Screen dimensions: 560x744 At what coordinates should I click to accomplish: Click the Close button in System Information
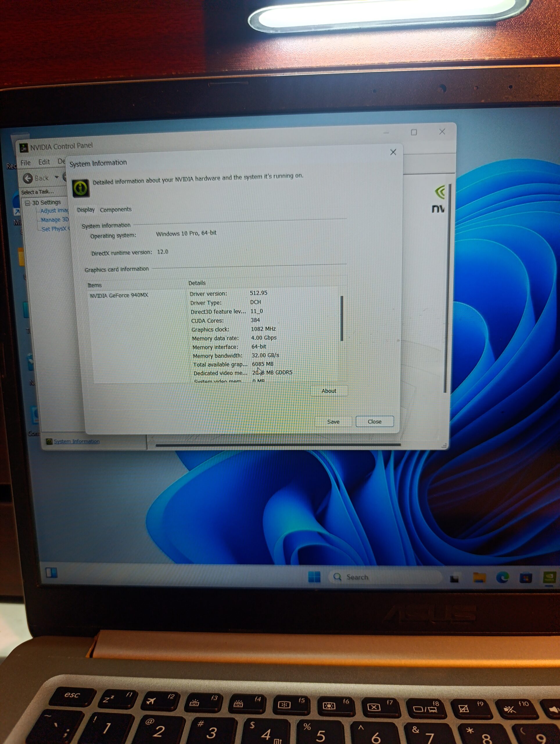pyautogui.click(x=374, y=421)
